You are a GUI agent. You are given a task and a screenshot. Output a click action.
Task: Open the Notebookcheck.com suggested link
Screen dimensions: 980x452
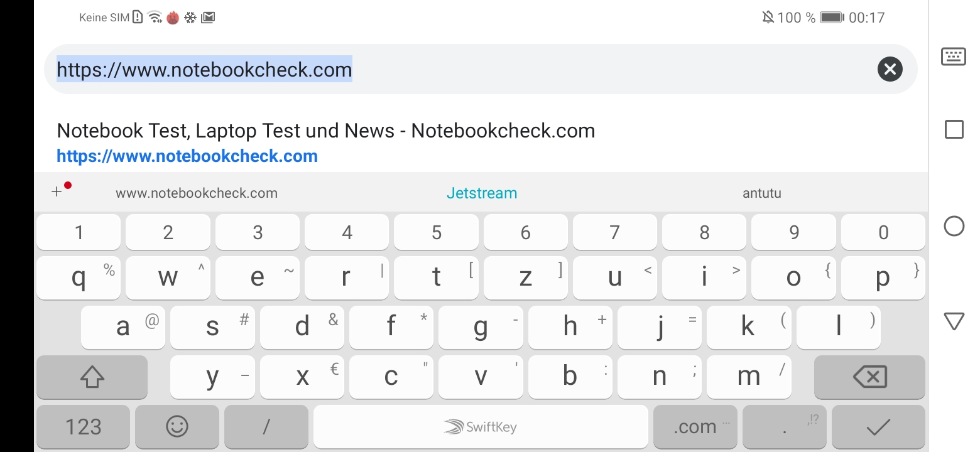click(x=325, y=143)
